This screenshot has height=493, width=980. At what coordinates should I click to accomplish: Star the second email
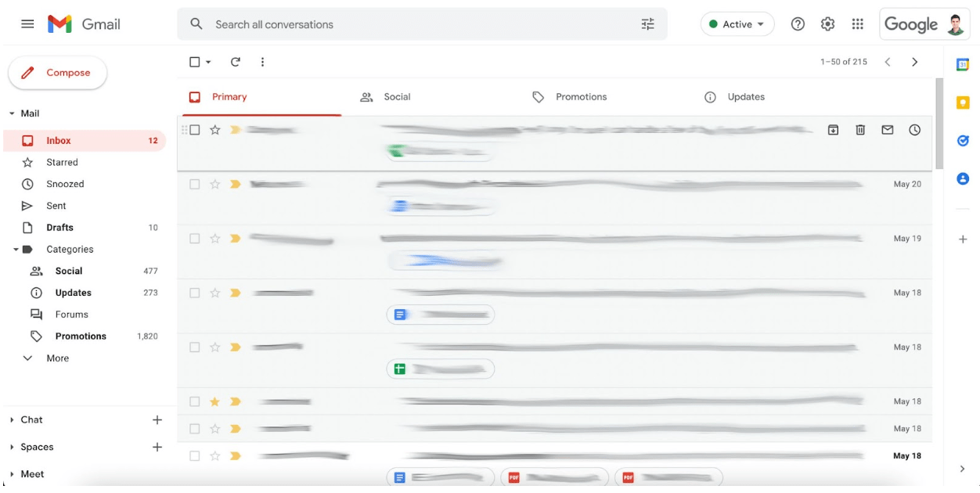coord(214,184)
